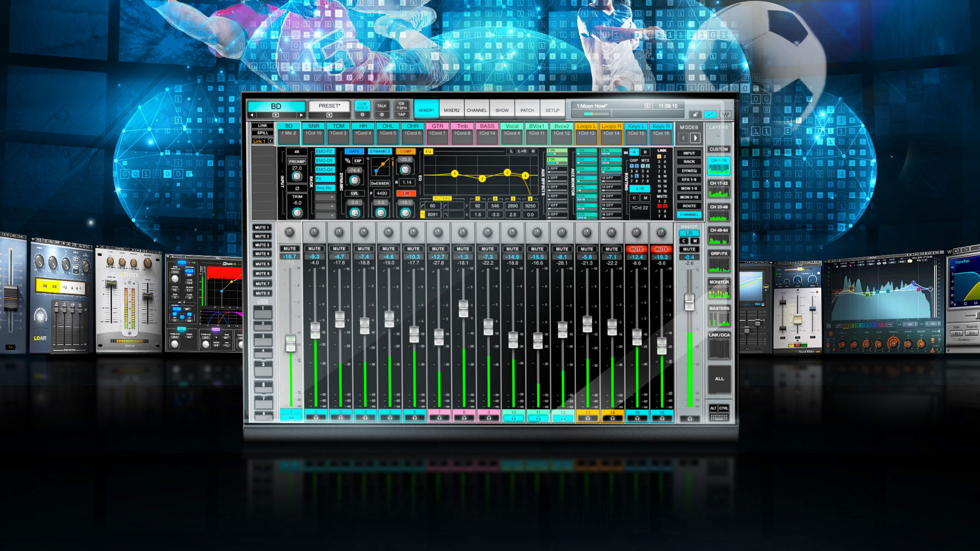
Task: Click the link icon beside the Waves logo
Action: (x=710, y=114)
